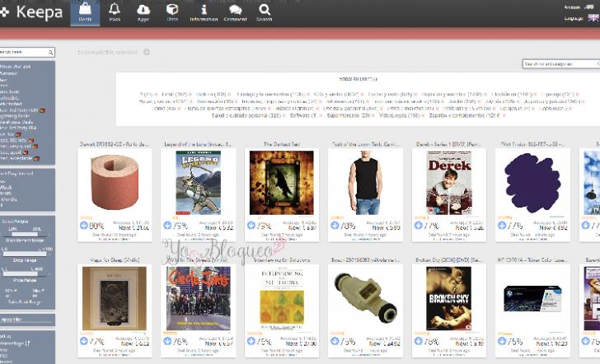Open the Track bell tab
The height and width of the screenshot is (364, 600).
(115, 13)
